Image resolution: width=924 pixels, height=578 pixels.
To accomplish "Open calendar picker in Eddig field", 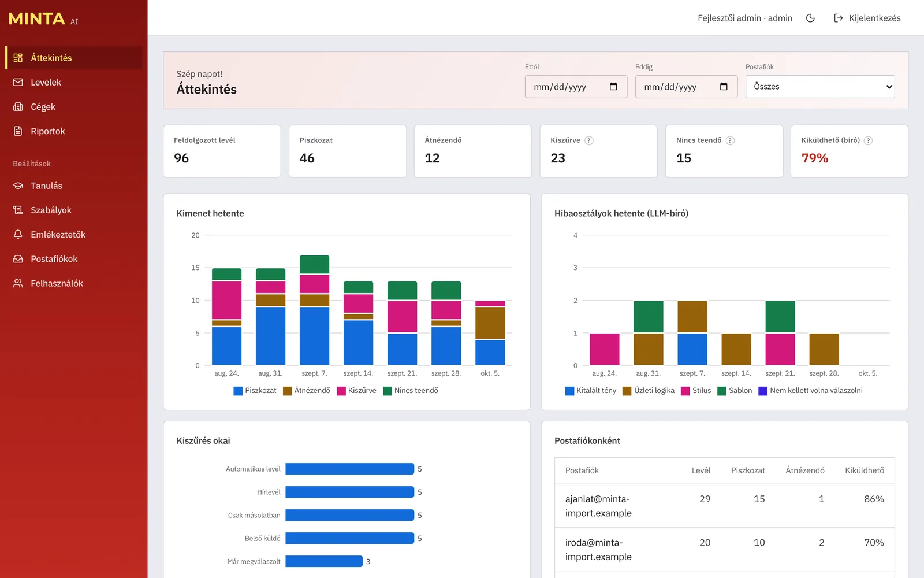I will (724, 87).
